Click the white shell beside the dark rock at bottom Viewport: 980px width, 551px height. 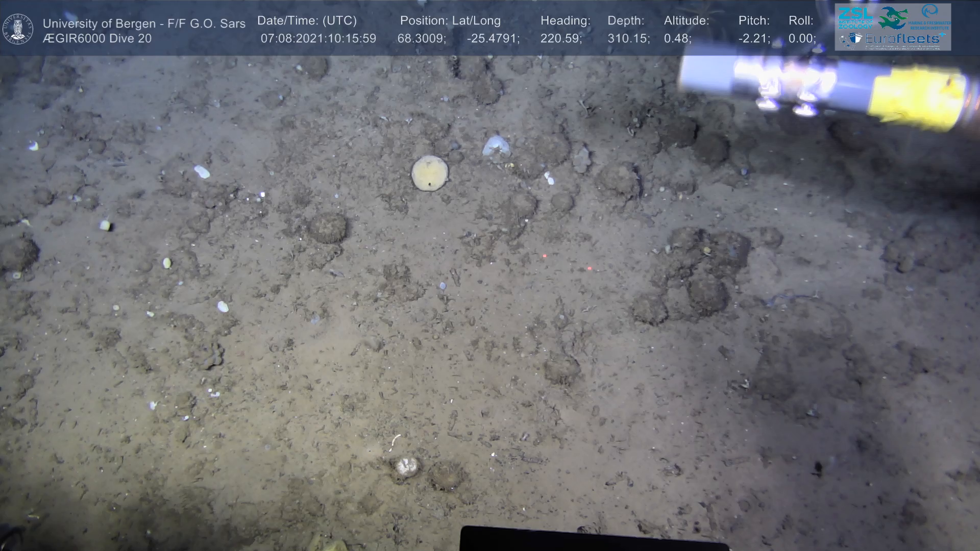coord(407,466)
